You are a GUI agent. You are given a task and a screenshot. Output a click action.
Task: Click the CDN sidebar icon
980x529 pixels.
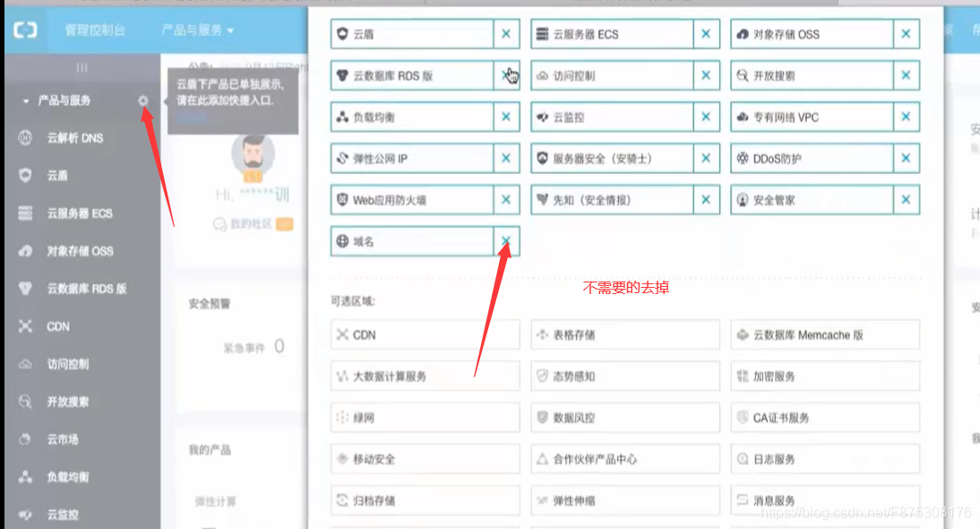point(25,326)
